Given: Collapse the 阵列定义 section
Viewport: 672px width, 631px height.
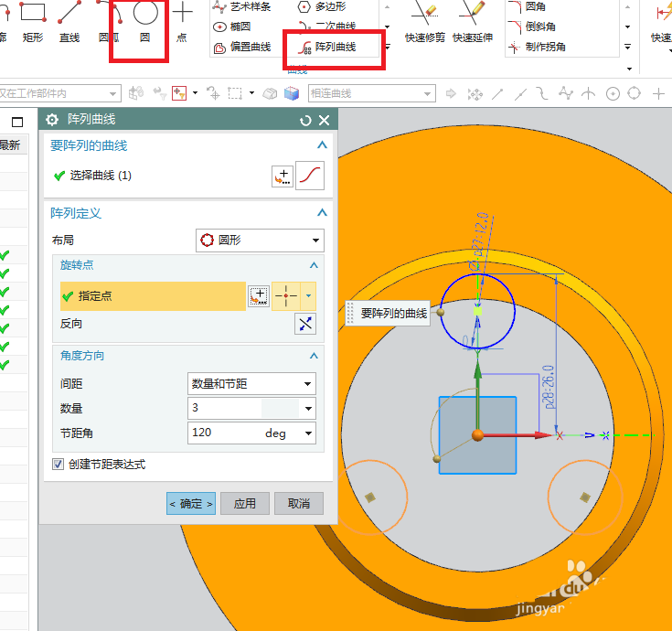Looking at the screenshot, I should pyautogui.click(x=322, y=213).
